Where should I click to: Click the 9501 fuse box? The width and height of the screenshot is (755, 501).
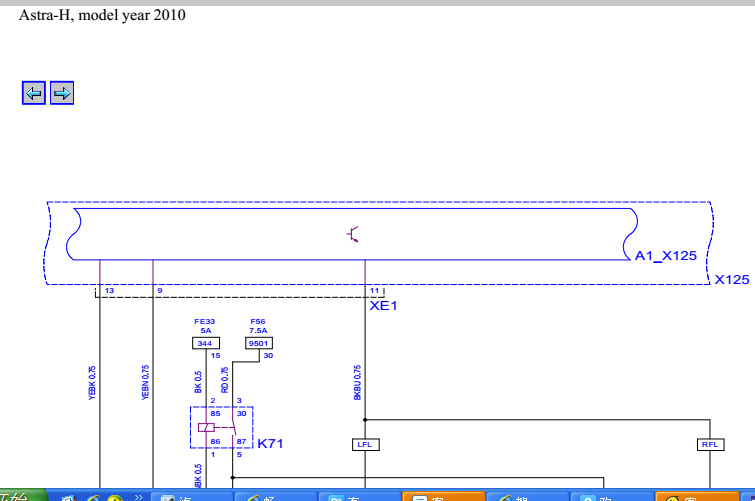tap(259, 343)
